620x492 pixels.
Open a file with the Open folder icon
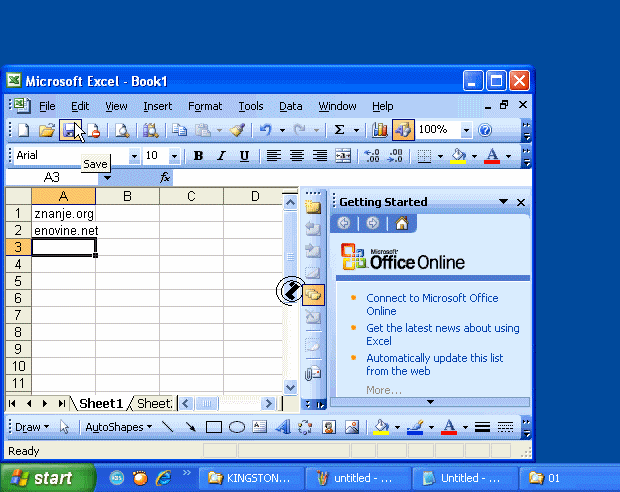click(x=47, y=130)
